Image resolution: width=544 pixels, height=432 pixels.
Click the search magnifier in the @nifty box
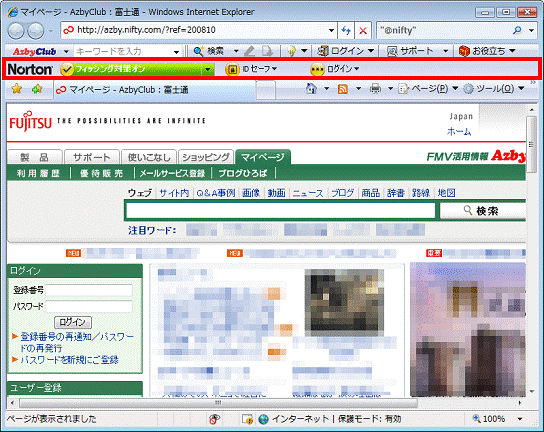pos(517,31)
